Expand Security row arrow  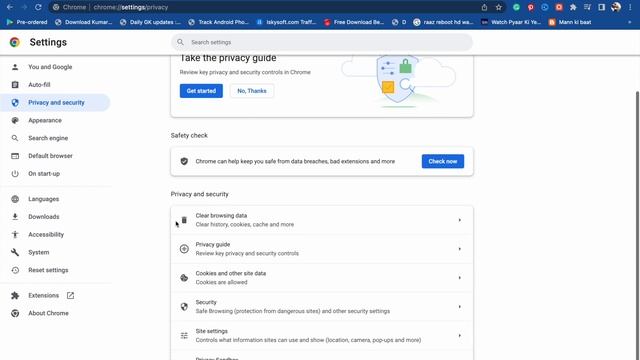460,307
